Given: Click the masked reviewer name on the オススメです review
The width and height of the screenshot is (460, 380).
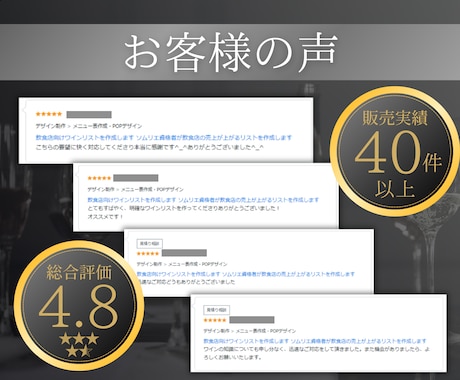Looking at the screenshot, I should coord(136,178).
